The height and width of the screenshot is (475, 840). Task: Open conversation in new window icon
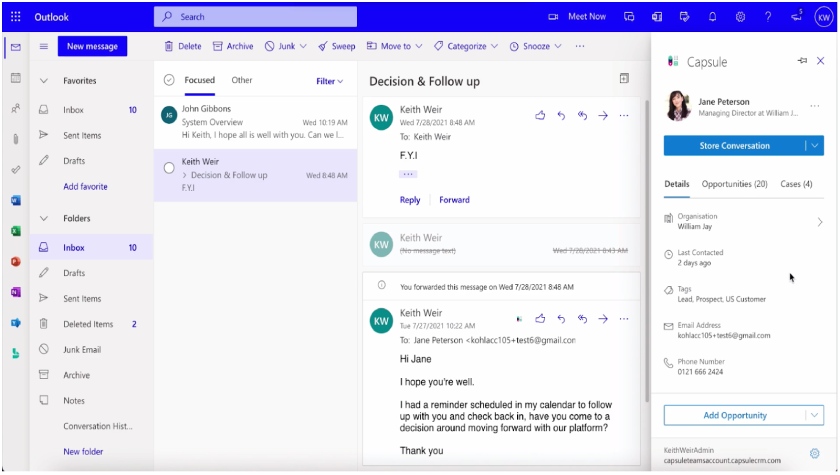pyautogui.click(x=624, y=79)
